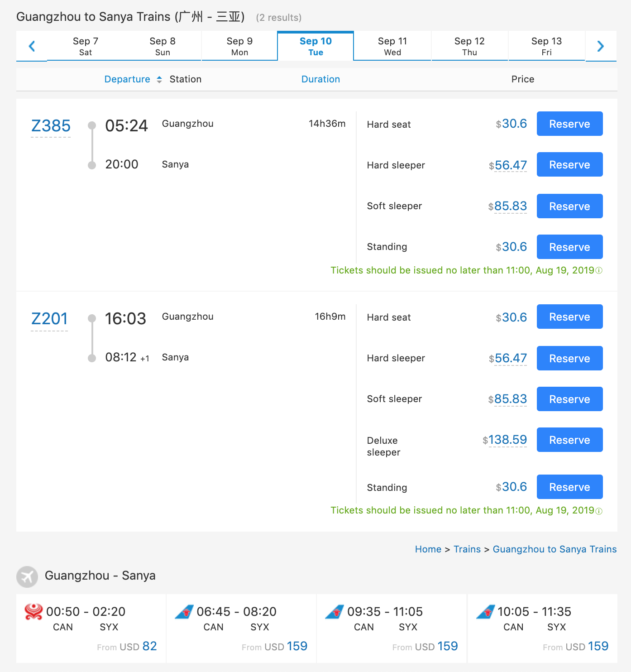Open train Z385 details link
Viewport: 631px width, 672px height.
tap(51, 126)
